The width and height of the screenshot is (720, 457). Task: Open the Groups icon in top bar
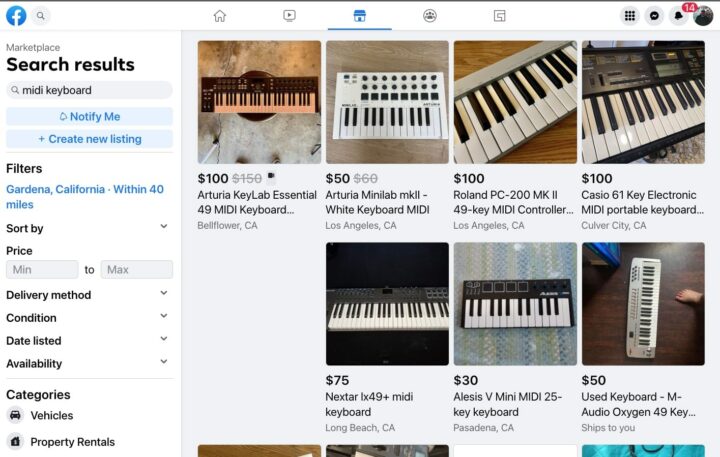[430, 15]
